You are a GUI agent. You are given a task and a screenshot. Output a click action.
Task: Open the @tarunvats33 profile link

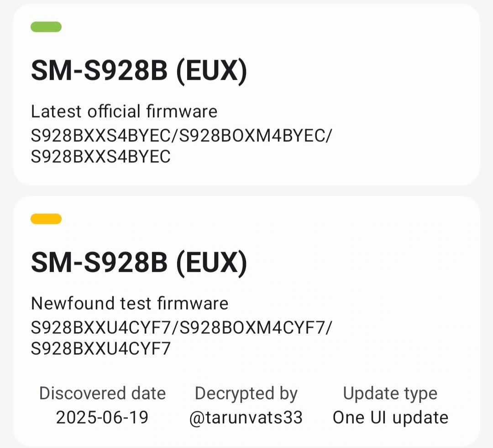(246, 417)
